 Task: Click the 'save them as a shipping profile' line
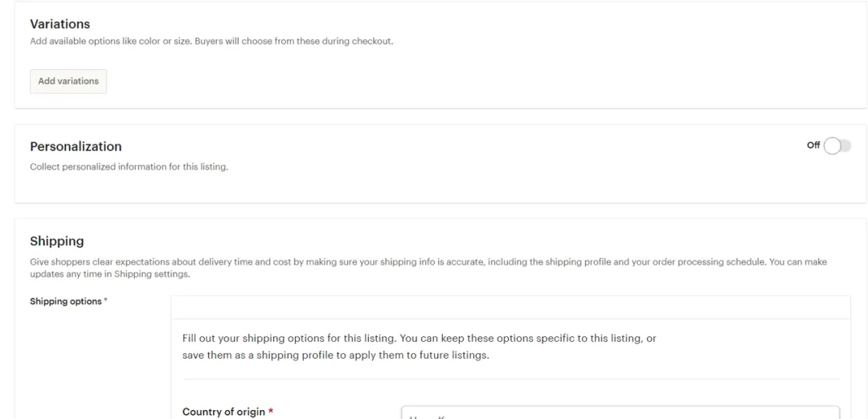(x=335, y=355)
